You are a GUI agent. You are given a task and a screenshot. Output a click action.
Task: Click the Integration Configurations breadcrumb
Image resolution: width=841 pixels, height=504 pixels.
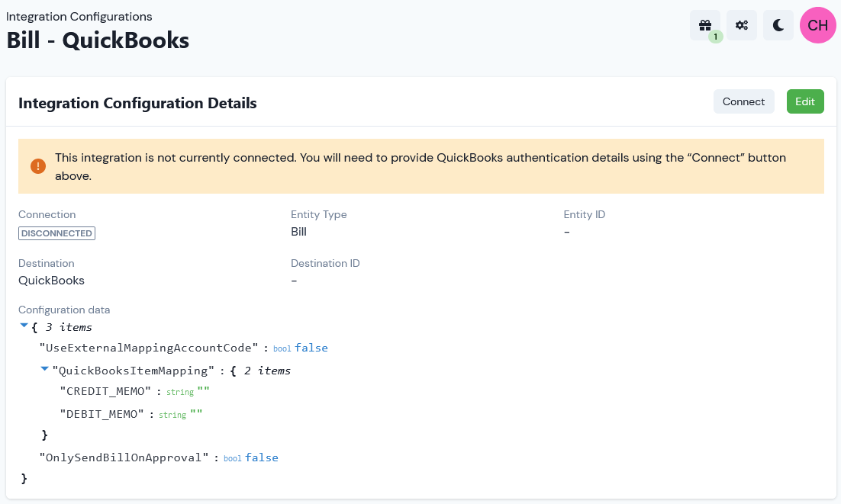pyautogui.click(x=79, y=17)
